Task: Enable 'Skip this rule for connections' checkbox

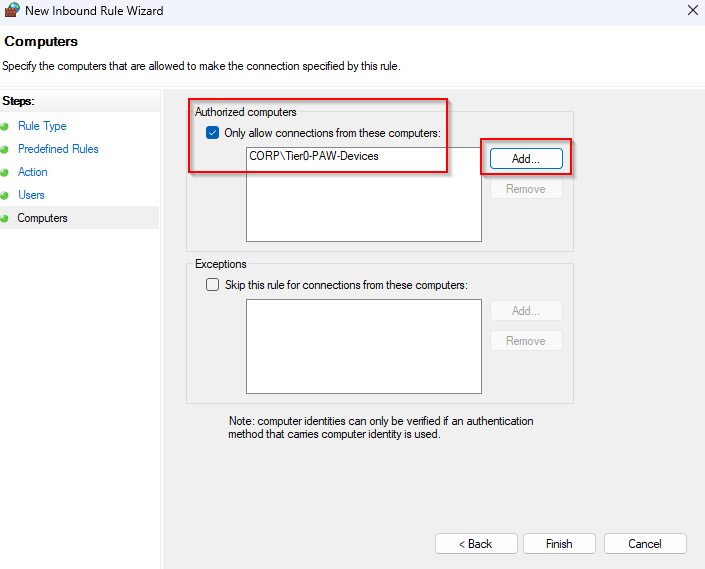Action: 212,285
